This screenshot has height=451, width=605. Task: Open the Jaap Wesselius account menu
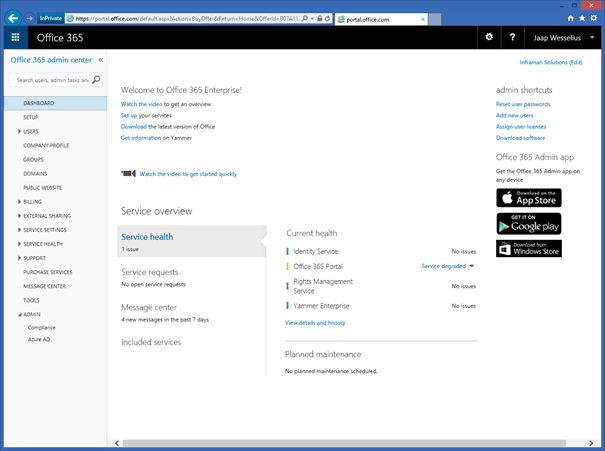pos(563,37)
